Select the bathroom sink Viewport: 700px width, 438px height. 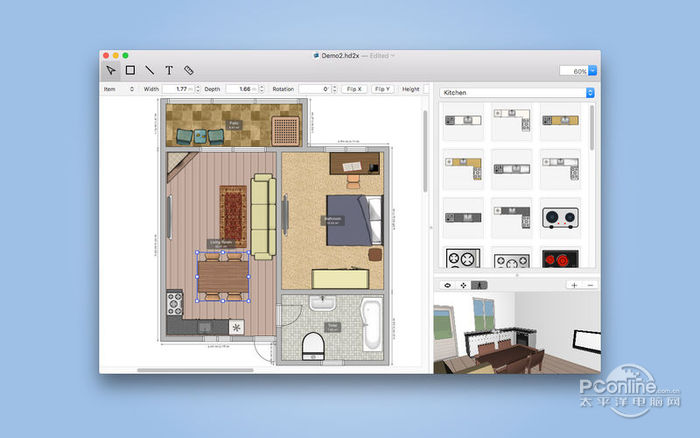[322, 303]
